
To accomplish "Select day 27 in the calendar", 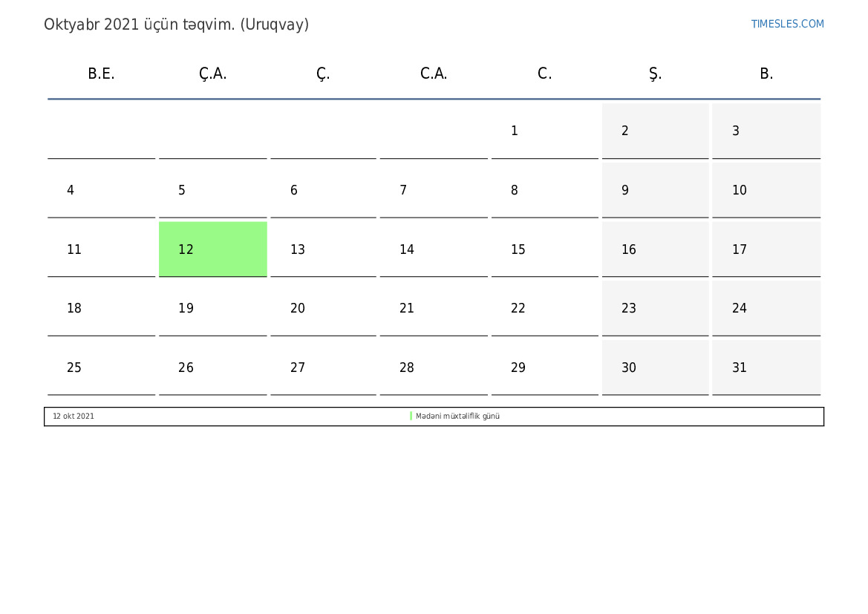I will [323, 368].
